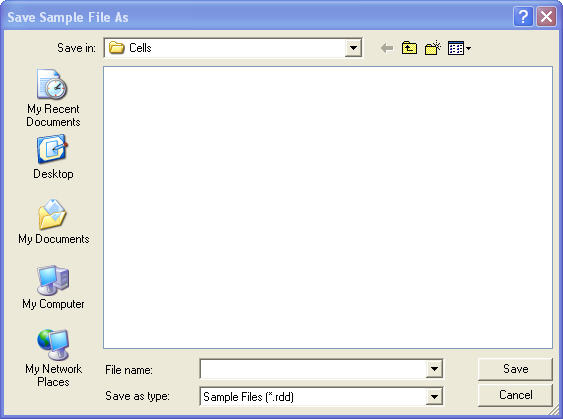Image resolution: width=563 pixels, height=419 pixels.
Task: Open My Documents folder icon
Action: click(52, 214)
